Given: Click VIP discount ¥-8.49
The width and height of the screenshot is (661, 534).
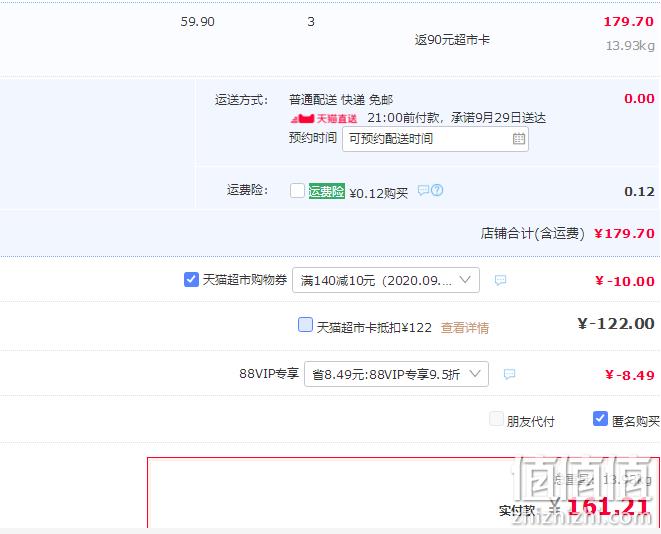Looking at the screenshot, I should point(630,375).
